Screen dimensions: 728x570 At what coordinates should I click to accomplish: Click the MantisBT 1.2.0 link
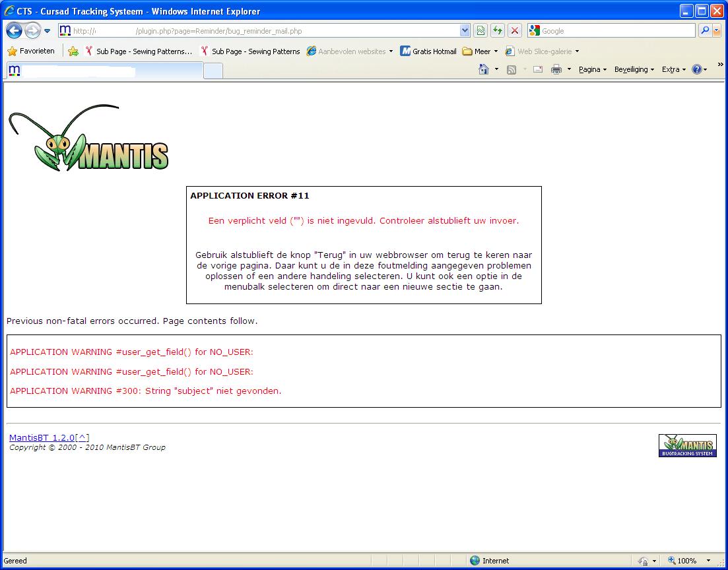coord(42,437)
